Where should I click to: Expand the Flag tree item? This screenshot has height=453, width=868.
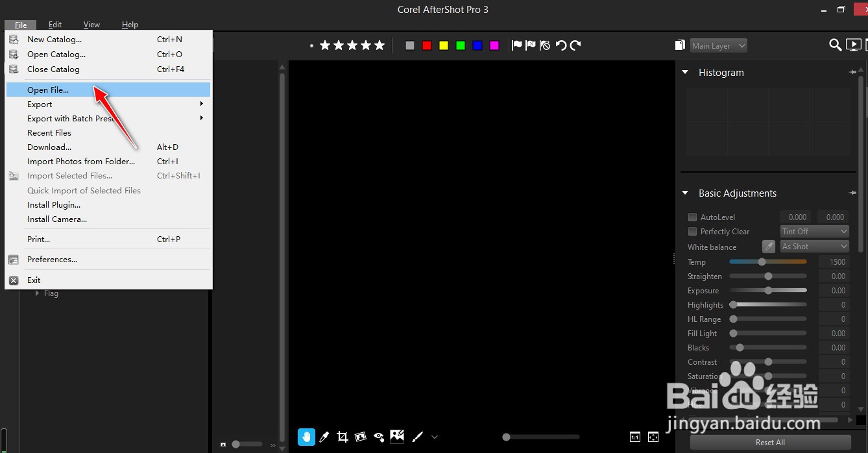[38, 293]
